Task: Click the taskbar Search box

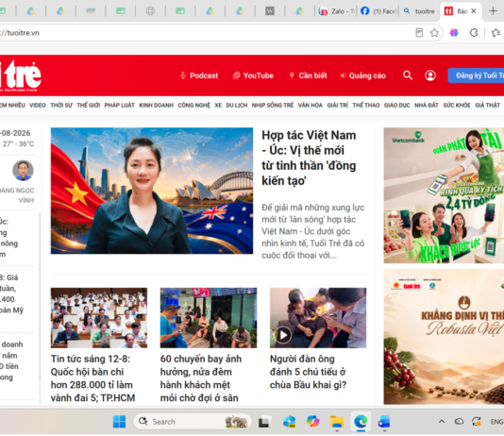Action: click(x=193, y=422)
